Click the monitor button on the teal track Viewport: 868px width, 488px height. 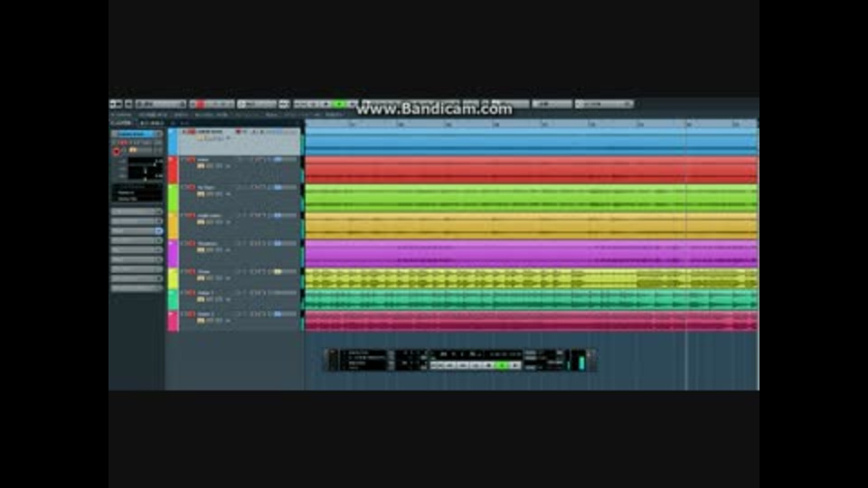[201, 299]
